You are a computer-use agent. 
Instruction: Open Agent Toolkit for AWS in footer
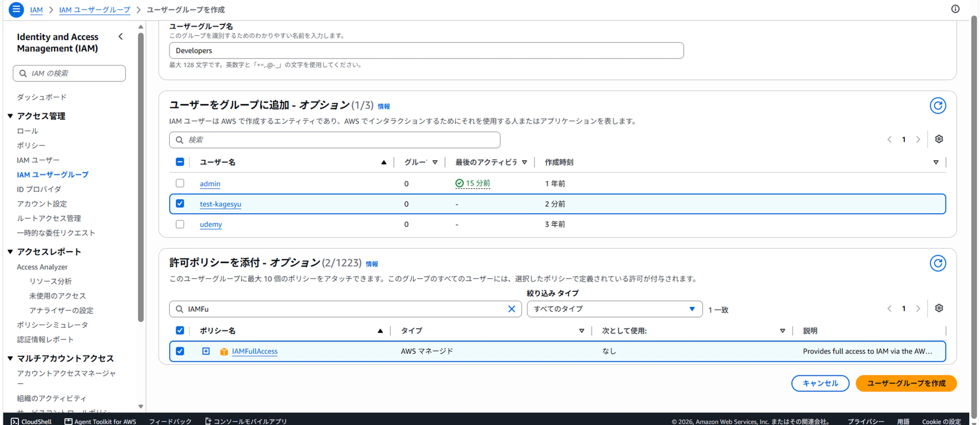100,421
